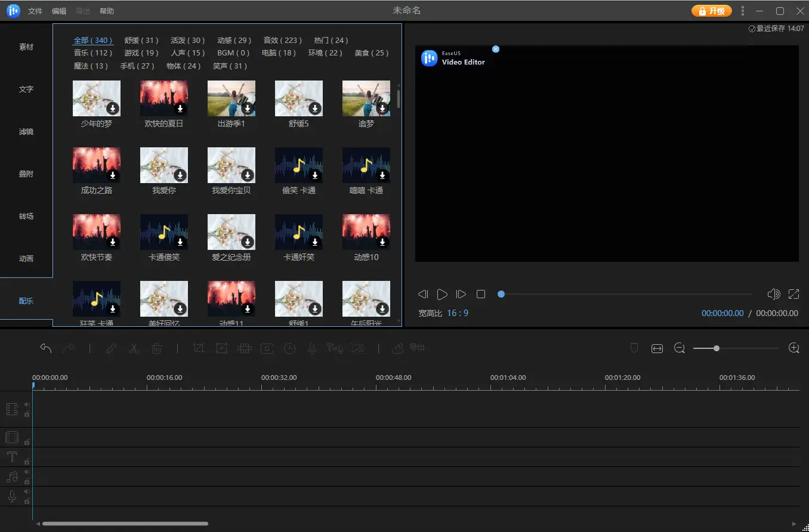
Task: Open the 转场 transitions panel
Action: pyautogui.click(x=26, y=216)
